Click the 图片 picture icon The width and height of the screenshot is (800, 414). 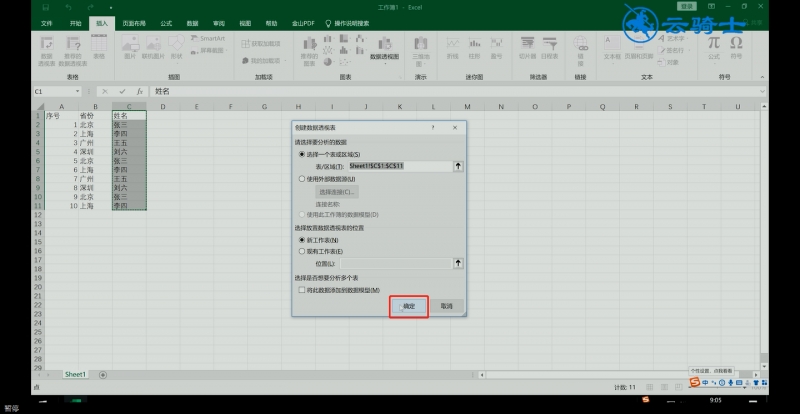pyautogui.click(x=130, y=47)
